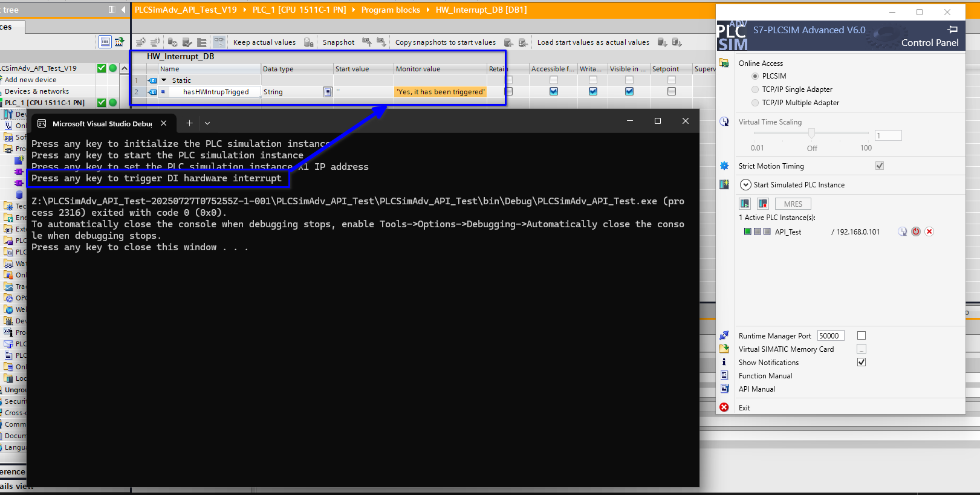Toggle Monitor all glasses icon in toolbar
Viewport: 980px width, 495px height.
tap(219, 42)
